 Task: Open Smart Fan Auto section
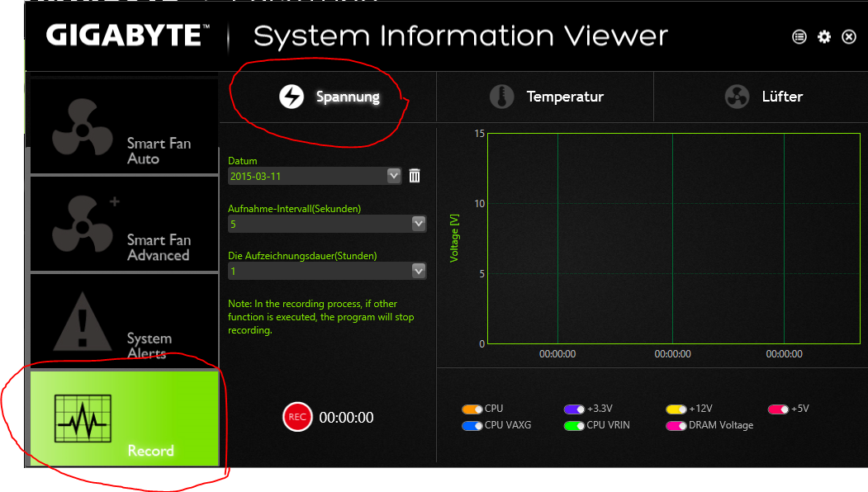pyautogui.click(x=125, y=127)
